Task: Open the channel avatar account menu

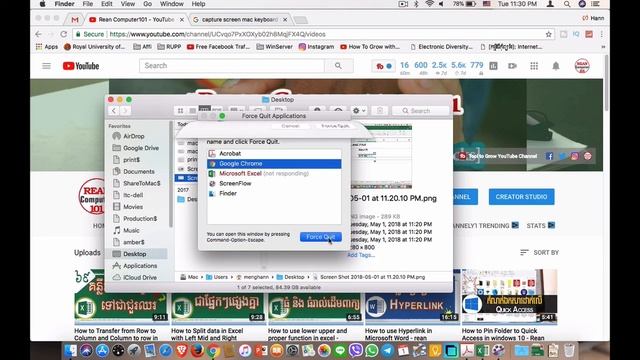Action: (582, 66)
